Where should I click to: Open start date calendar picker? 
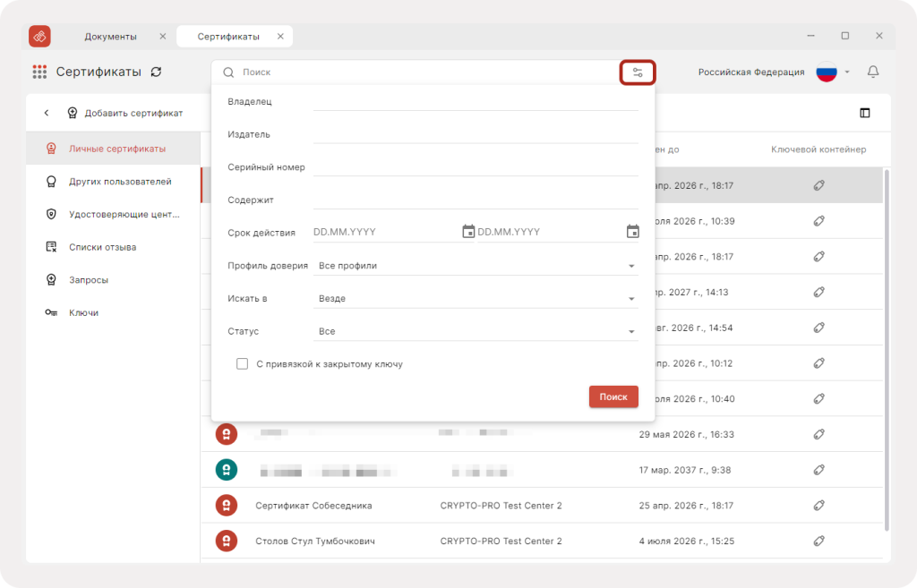point(468,232)
